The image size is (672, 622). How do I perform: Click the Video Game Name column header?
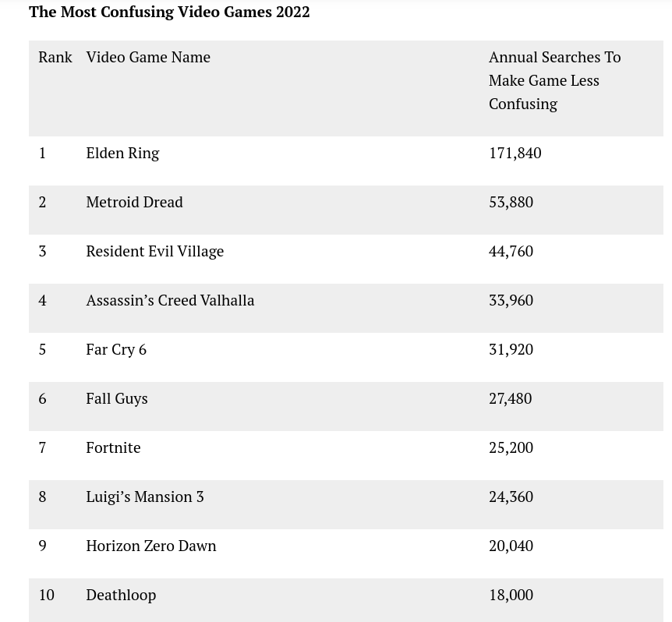tap(148, 57)
